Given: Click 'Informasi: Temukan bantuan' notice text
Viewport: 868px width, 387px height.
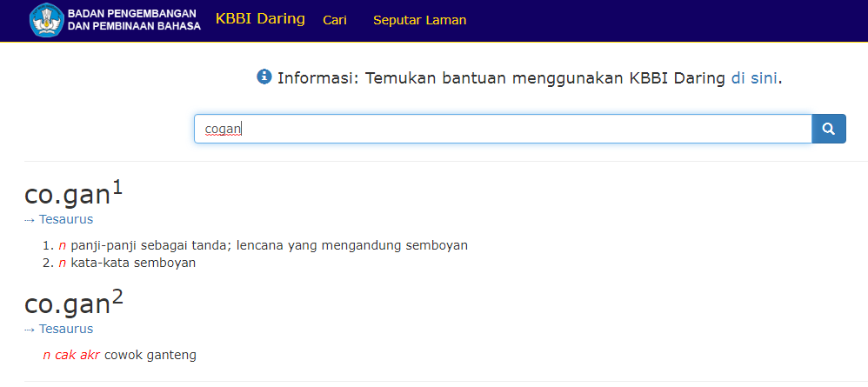Looking at the screenshot, I should 530,78.
